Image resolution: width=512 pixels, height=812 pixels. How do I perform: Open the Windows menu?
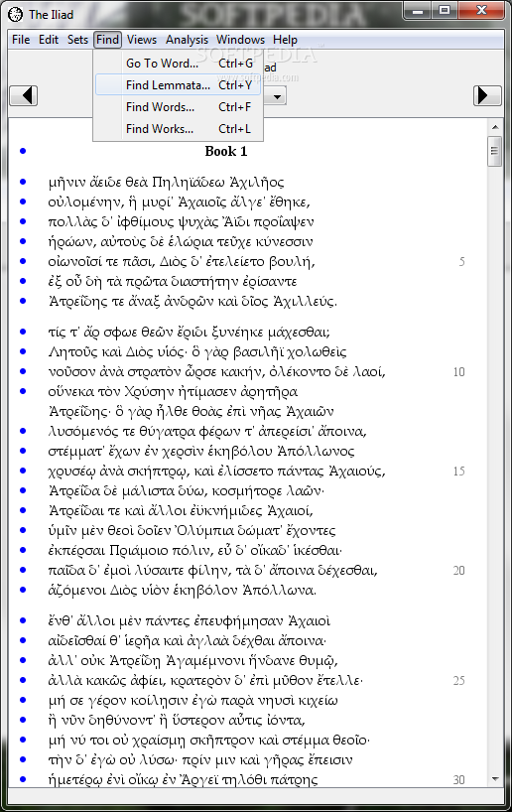[240, 40]
